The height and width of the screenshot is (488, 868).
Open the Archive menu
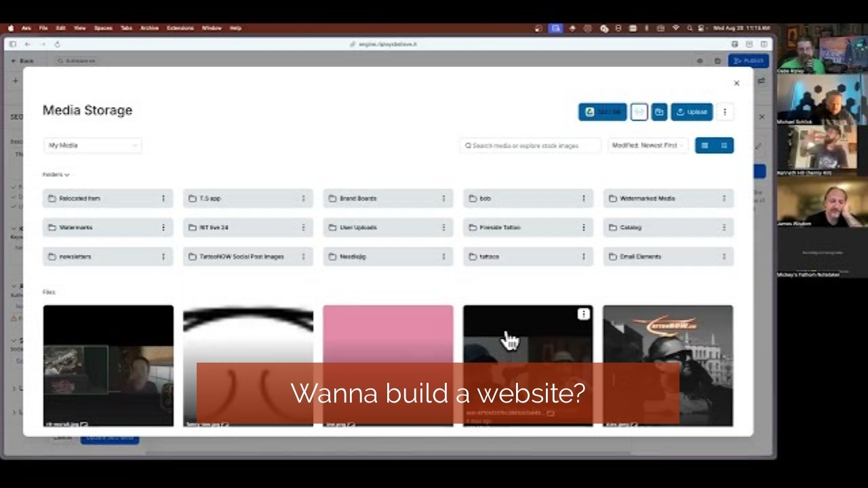tap(149, 28)
